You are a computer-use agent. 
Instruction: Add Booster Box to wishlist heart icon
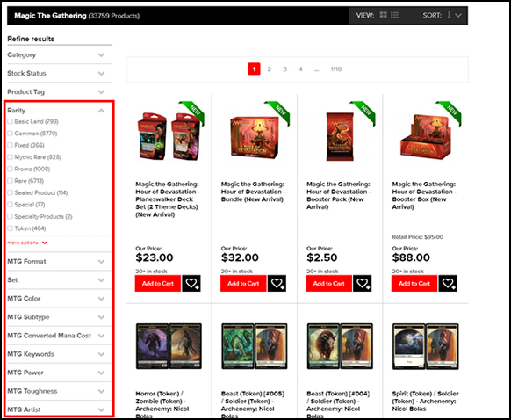click(x=448, y=283)
